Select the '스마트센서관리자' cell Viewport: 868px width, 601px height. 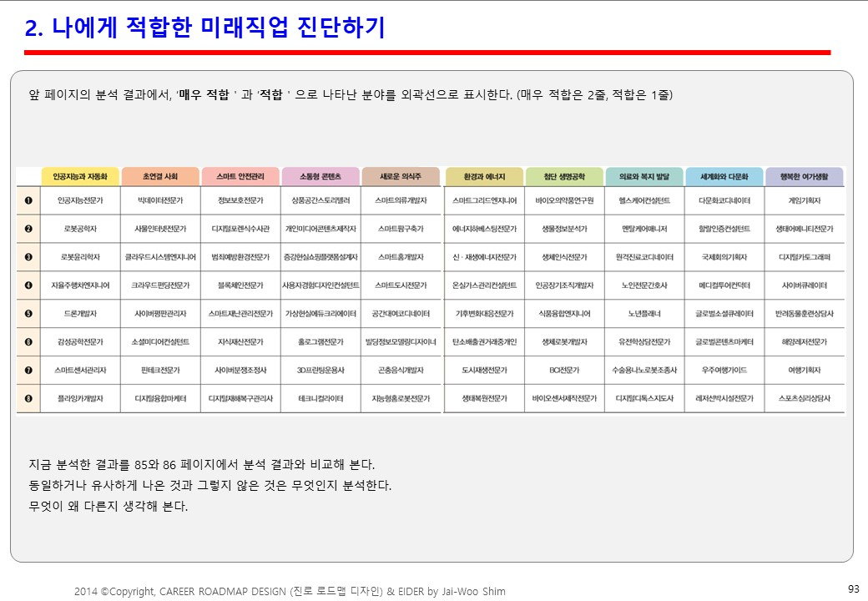pos(80,370)
